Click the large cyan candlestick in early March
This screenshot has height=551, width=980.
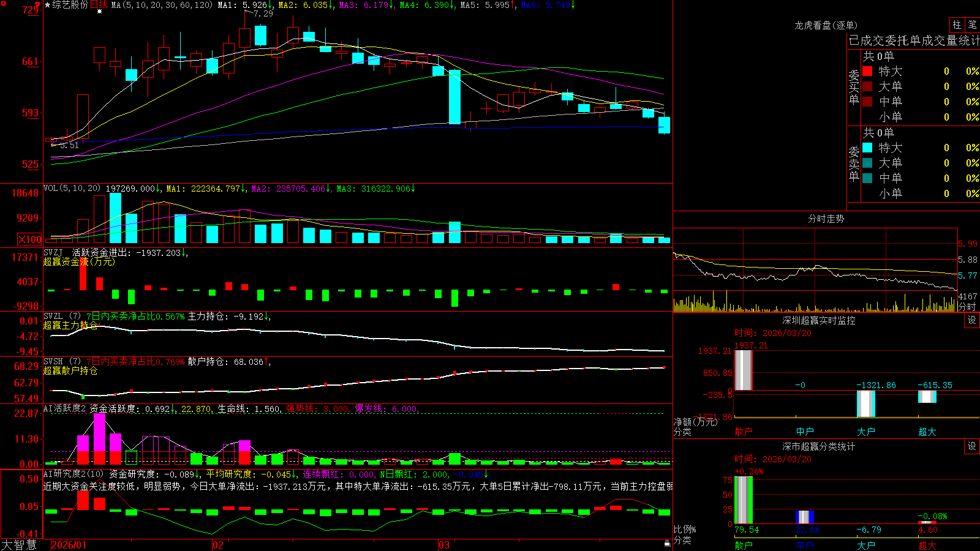[x=454, y=97]
